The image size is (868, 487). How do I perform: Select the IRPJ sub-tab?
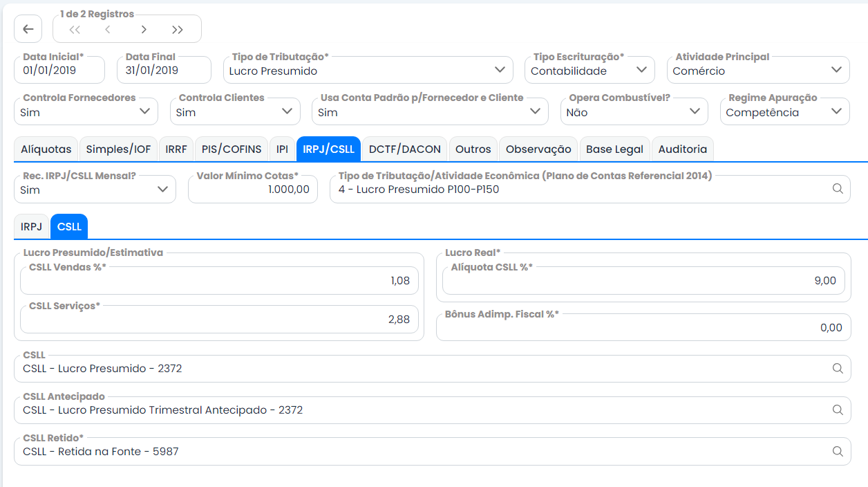click(x=31, y=226)
